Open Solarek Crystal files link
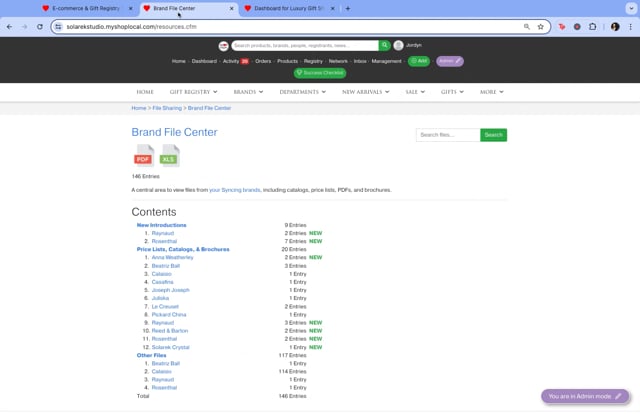This screenshot has height=414, width=640. tap(171, 347)
